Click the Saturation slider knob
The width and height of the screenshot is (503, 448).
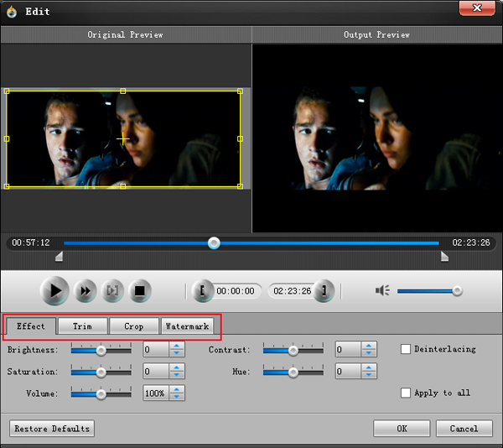[x=101, y=372]
